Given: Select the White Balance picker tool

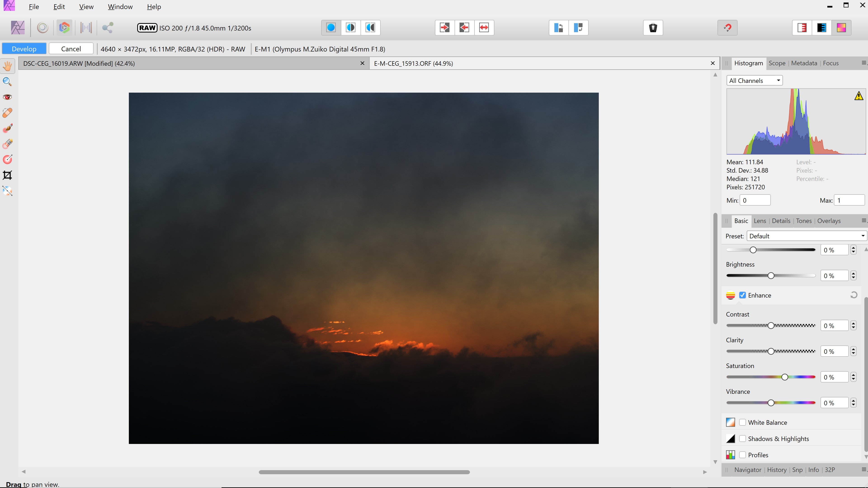Looking at the screenshot, I should [x=7, y=191].
